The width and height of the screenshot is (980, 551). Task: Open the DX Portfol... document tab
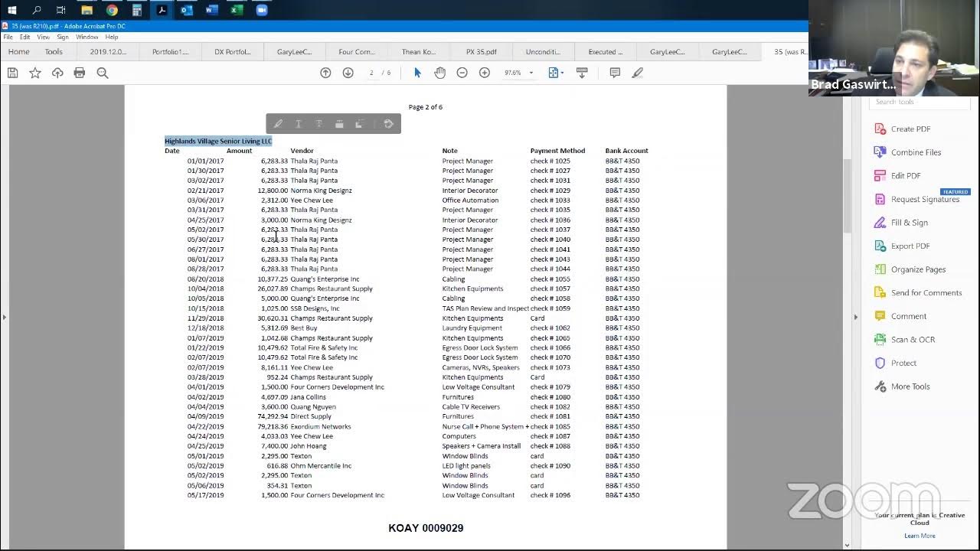pos(233,52)
